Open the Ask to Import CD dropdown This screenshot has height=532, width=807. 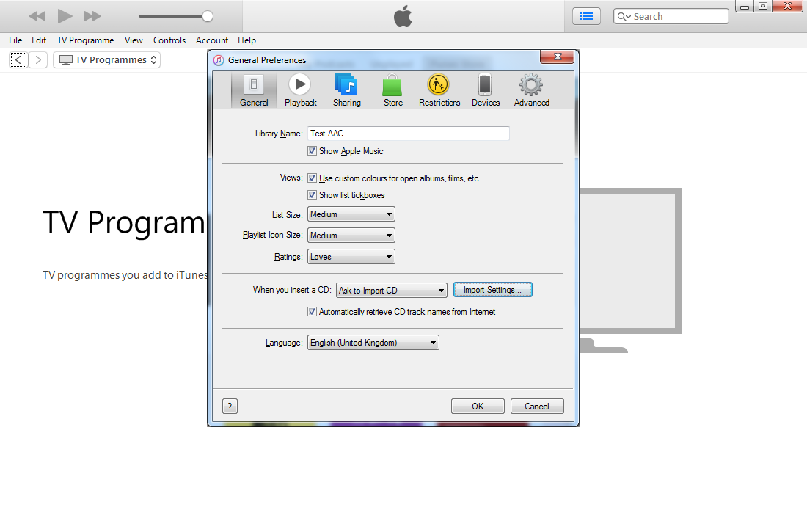(392, 291)
